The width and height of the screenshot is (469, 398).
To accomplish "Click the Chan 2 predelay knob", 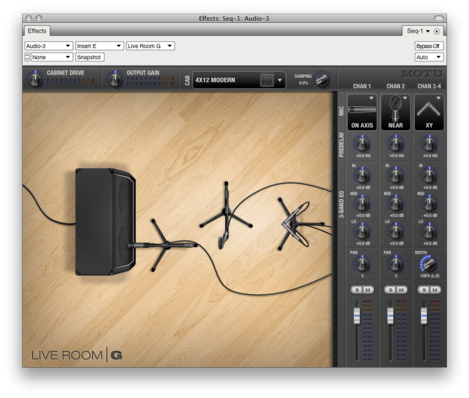I will (396, 144).
